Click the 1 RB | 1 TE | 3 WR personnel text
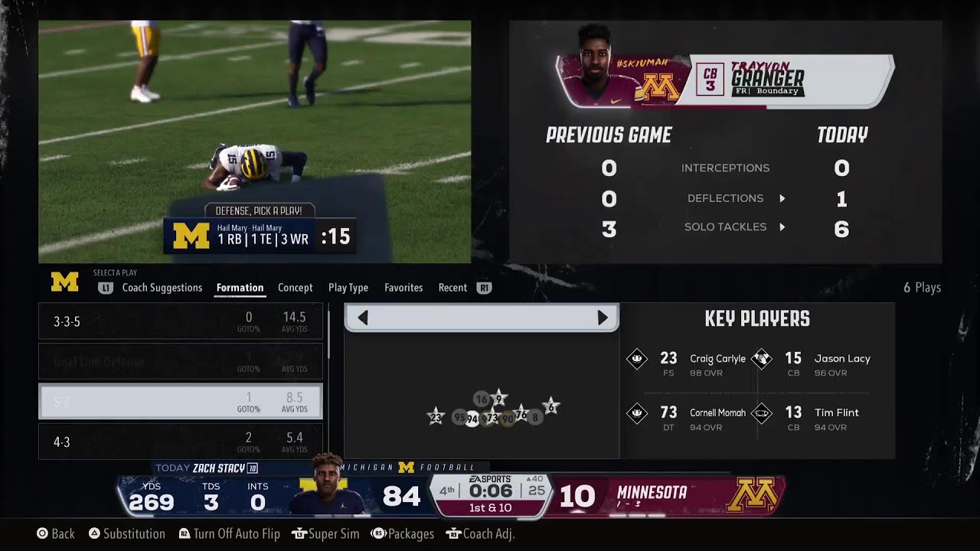This screenshot has height=551, width=980. (x=263, y=240)
